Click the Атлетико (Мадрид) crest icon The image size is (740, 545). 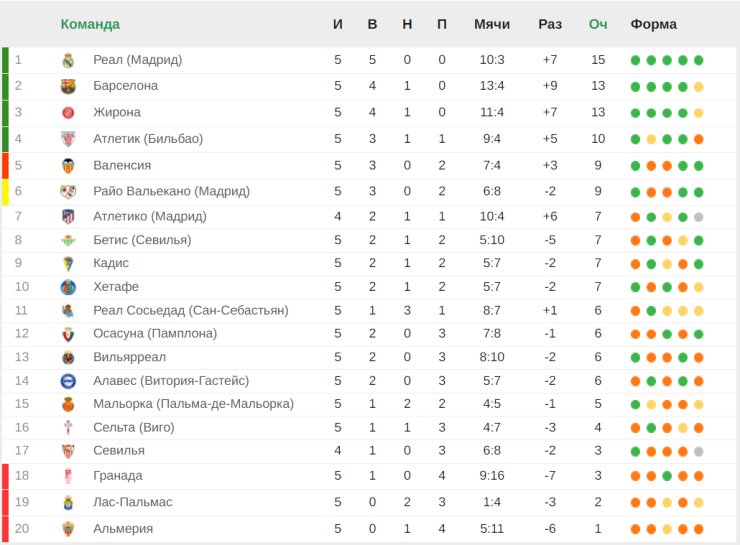pos(68,217)
